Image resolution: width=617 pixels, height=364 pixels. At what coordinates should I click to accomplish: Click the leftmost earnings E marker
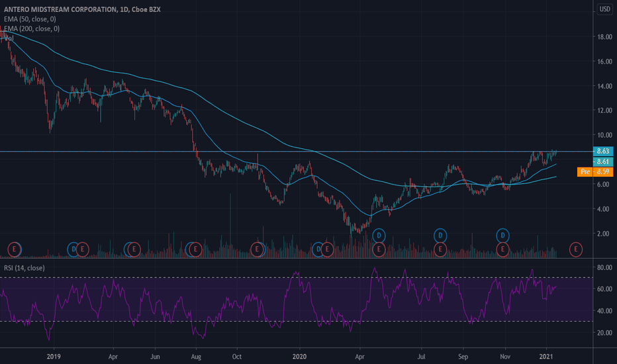click(14, 250)
